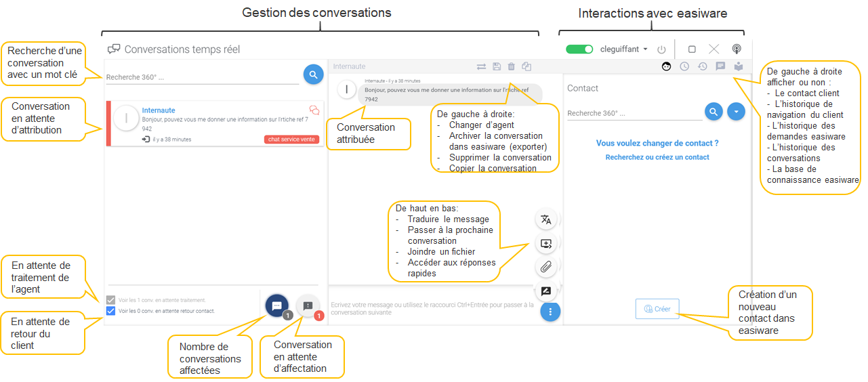Attach a file with the paperclip icon
868x382 pixels.
[545, 267]
